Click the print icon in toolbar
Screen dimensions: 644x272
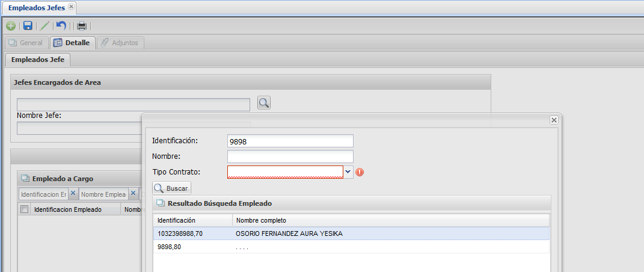82,26
